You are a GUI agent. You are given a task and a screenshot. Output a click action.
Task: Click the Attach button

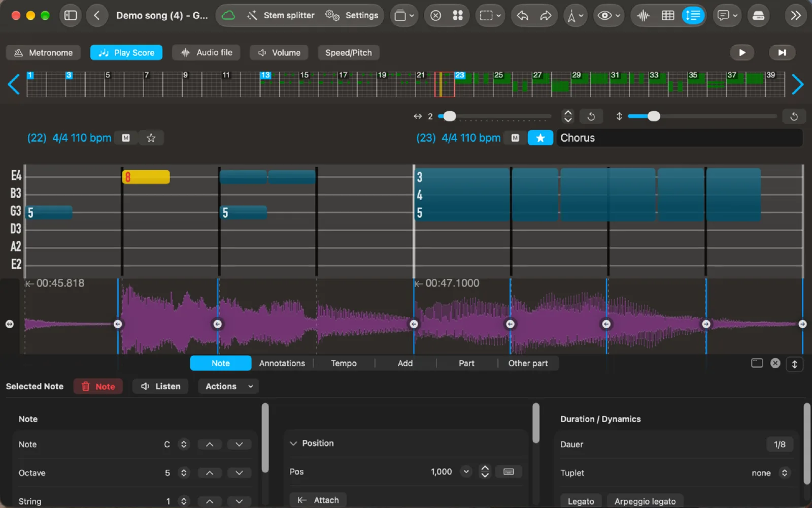coord(318,500)
